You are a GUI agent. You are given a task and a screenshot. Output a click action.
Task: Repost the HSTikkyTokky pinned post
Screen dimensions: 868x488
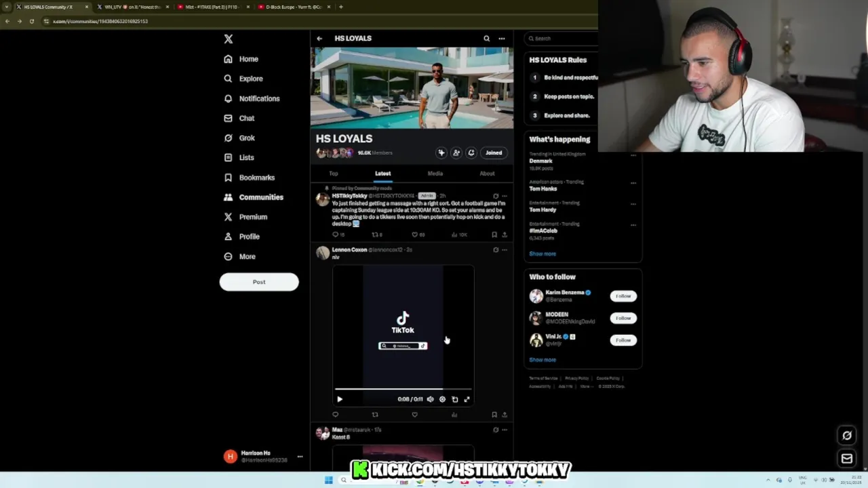(374, 235)
